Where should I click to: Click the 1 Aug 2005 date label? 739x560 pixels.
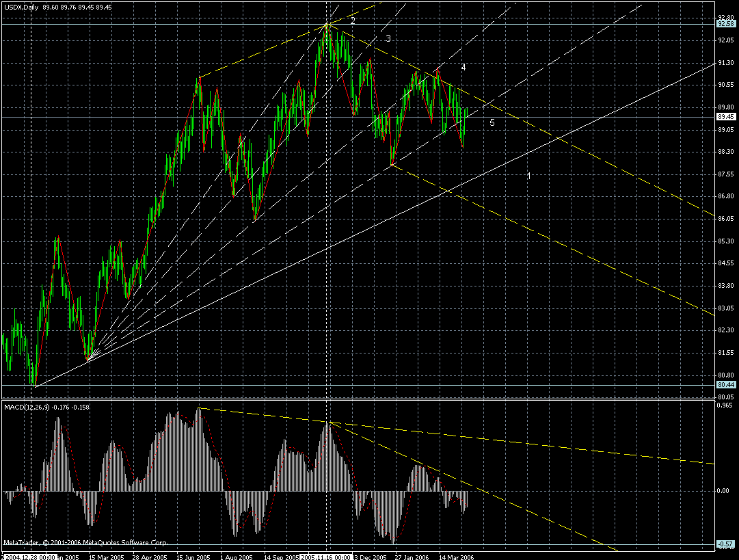point(237,557)
